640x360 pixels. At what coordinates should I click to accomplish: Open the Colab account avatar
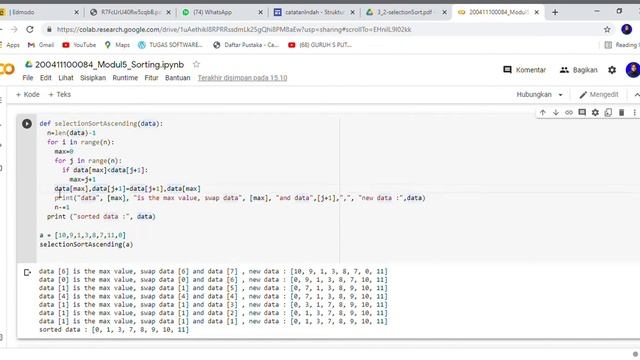pos(633,70)
